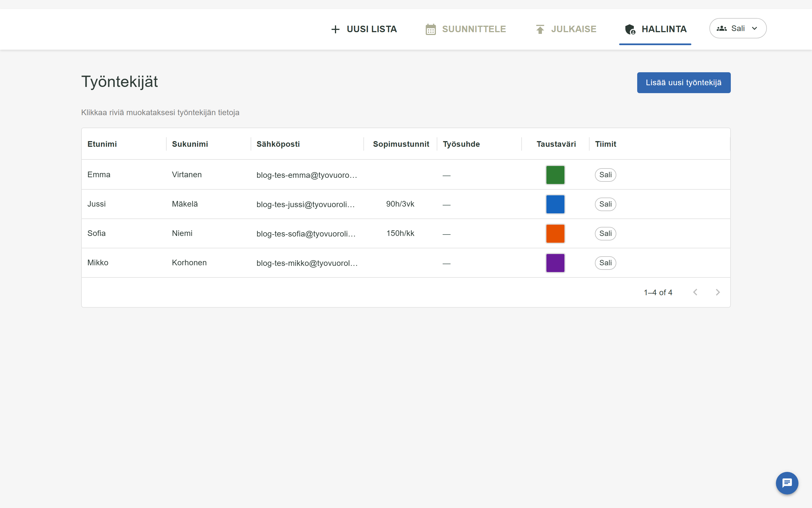
Task: Sort by the Työsuhde column header
Action: point(461,144)
